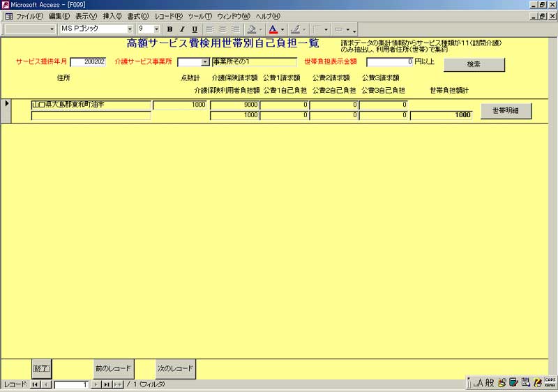Open the font name dropdown showing MS Pゴシック
The height and width of the screenshot is (392, 558).
pyautogui.click(x=130, y=29)
